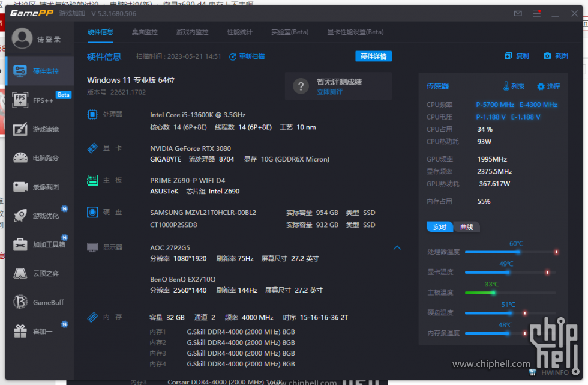
Task: Select the 硬件信息 tab
Action: [x=100, y=32]
